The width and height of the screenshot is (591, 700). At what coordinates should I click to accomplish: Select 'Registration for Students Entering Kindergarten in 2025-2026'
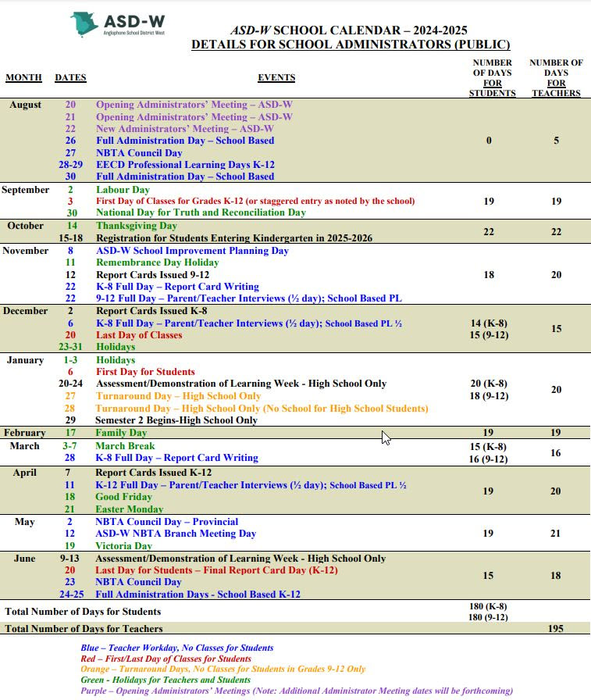(x=234, y=238)
